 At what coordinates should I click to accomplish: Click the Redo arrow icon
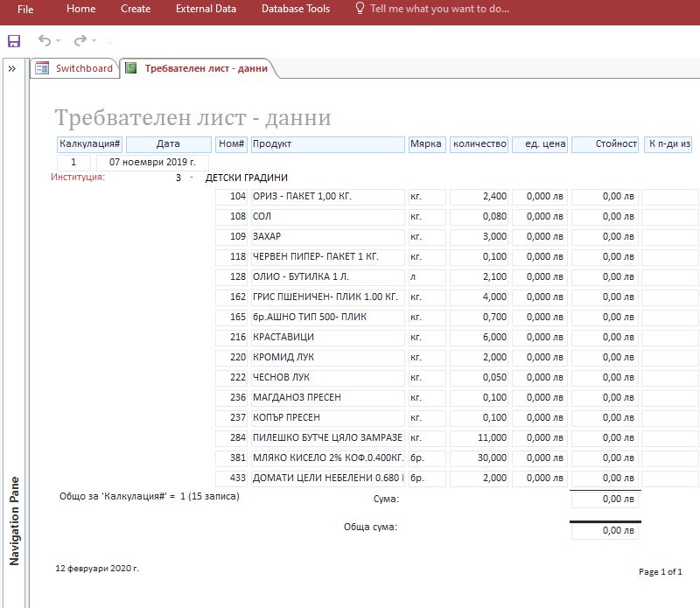(80, 40)
